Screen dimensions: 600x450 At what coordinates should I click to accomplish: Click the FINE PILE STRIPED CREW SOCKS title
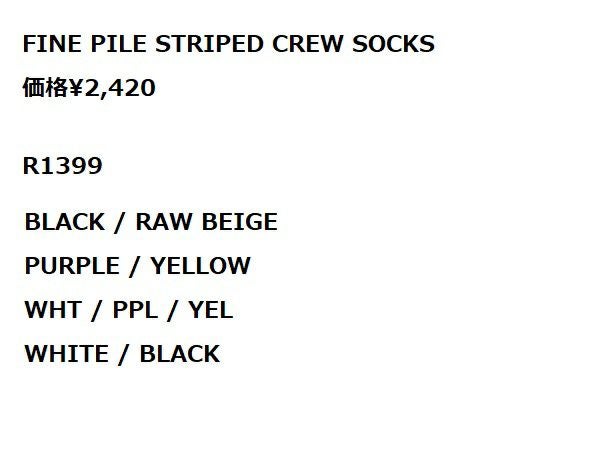point(228,46)
